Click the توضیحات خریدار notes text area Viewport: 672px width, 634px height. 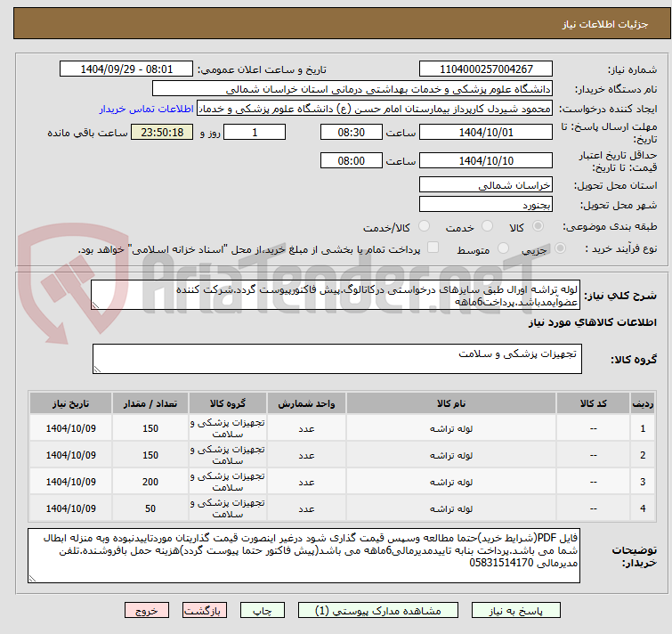304,556
